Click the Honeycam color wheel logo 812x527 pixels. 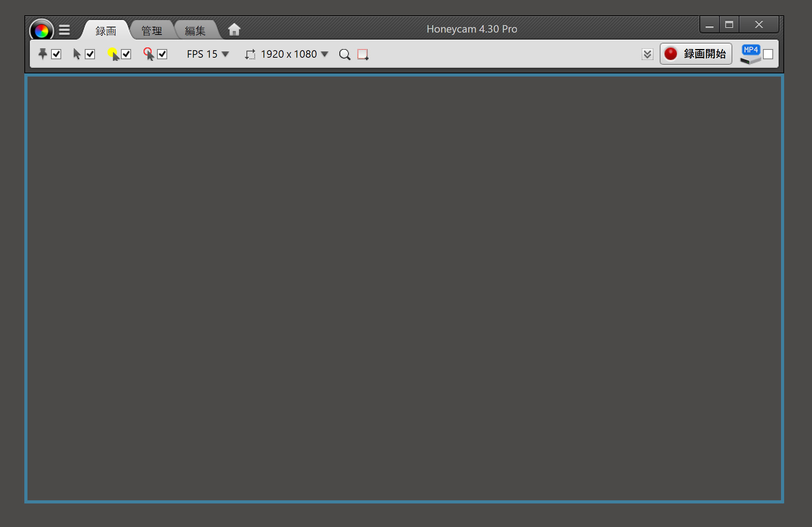point(41,30)
